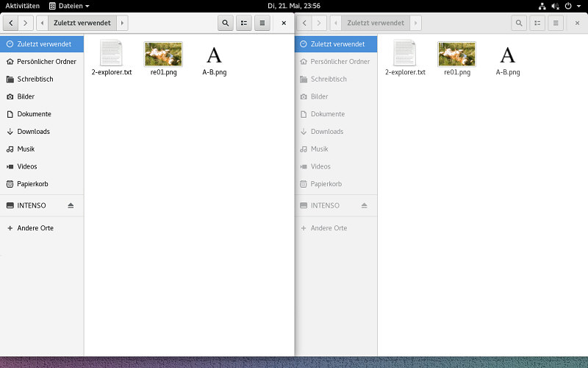Go back using the left window's back arrow
588x368 pixels.
pyautogui.click(x=11, y=23)
